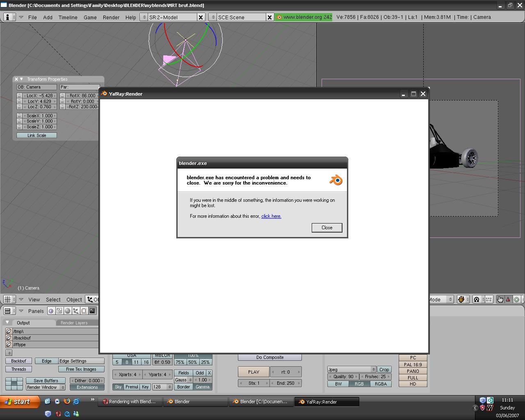Viewport: 525px width, 420px height.
Task: Open the File menu in Blender
Action: click(32, 17)
